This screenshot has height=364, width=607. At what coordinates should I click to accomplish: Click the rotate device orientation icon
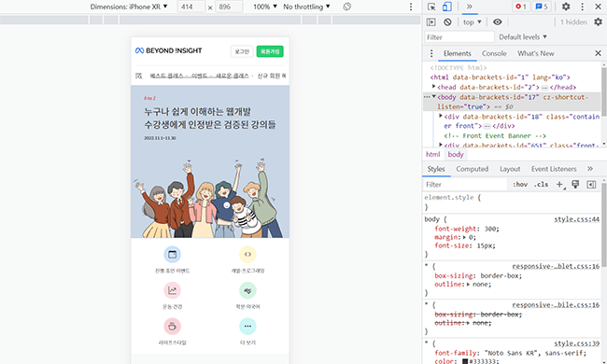pos(346,7)
